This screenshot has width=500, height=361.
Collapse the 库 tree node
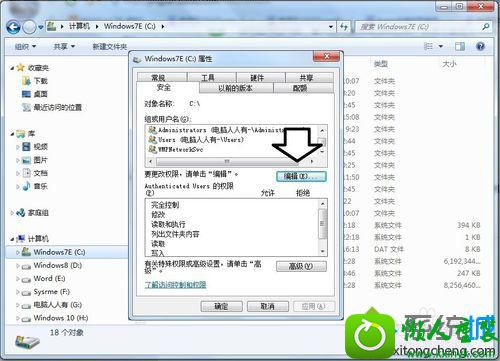tap(12, 134)
